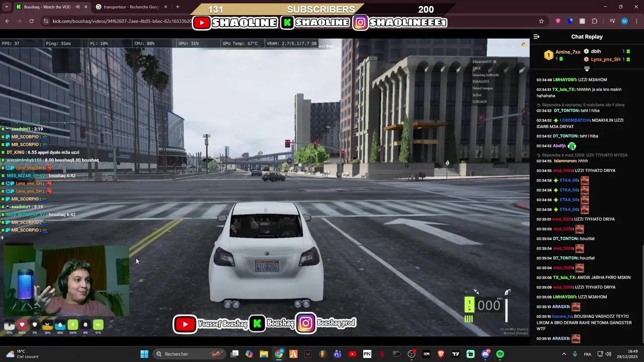644x362 pixels.
Task: Open Windows Start menu
Action: click(x=144, y=354)
